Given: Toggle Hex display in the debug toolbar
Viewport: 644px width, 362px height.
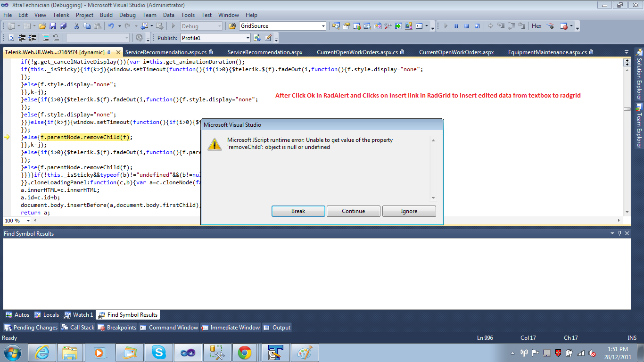Looking at the screenshot, I should tap(537, 26).
